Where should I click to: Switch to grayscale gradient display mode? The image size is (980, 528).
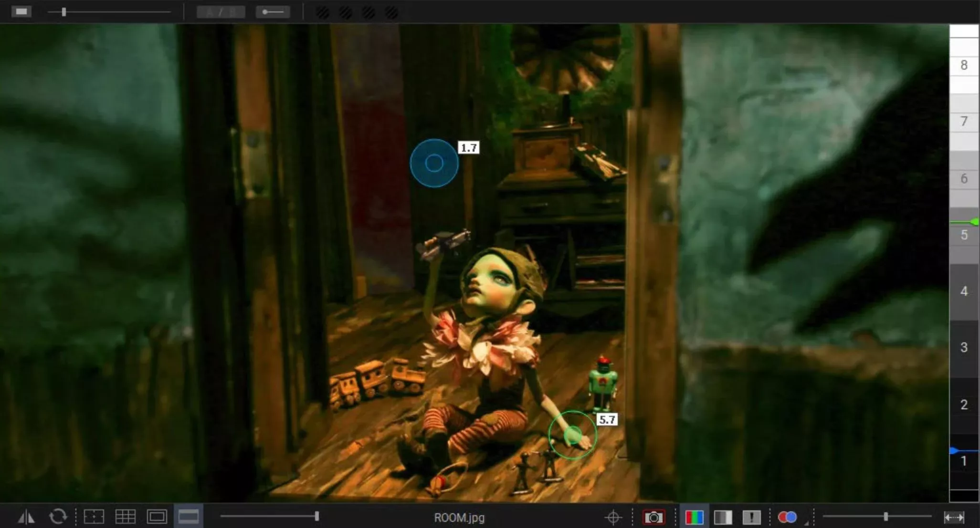(x=723, y=517)
